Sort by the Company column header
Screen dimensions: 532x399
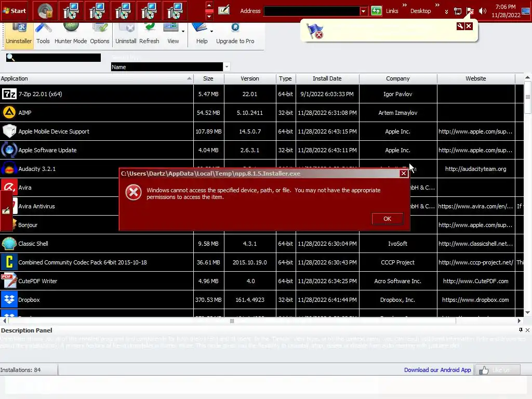pos(397,78)
